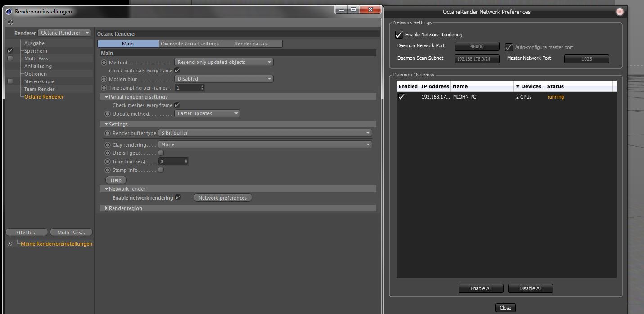Image resolution: width=644 pixels, height=314 pixels.
Task: Click the Multi-Pass... button
Action: (71, 233)
